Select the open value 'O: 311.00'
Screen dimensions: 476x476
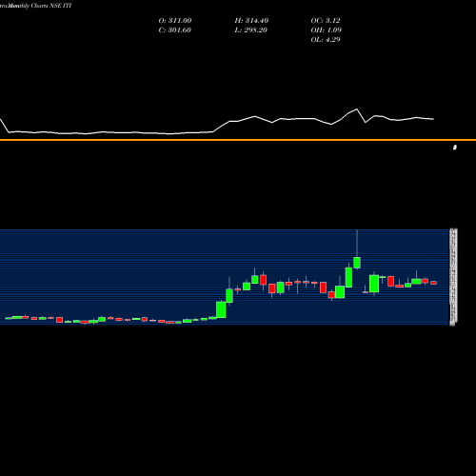[x=175, y=20]
